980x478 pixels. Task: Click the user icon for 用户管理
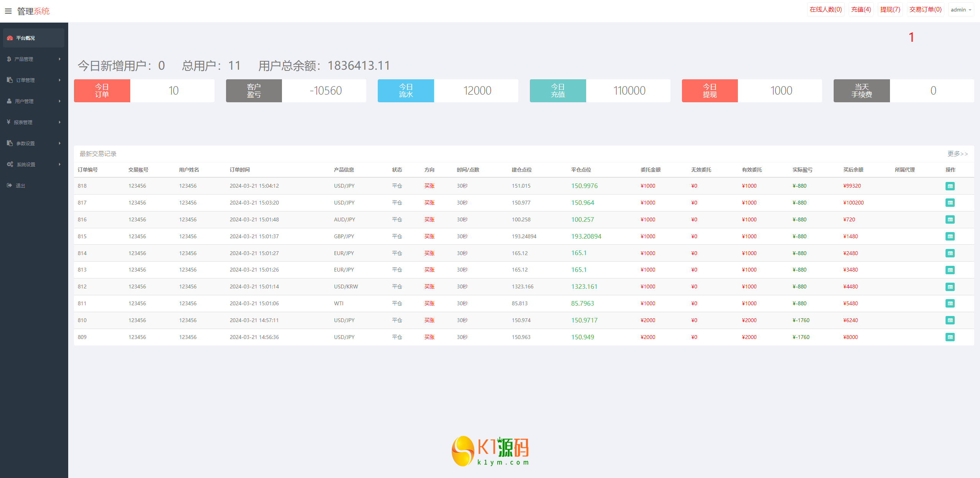click(x=9, y=101)
